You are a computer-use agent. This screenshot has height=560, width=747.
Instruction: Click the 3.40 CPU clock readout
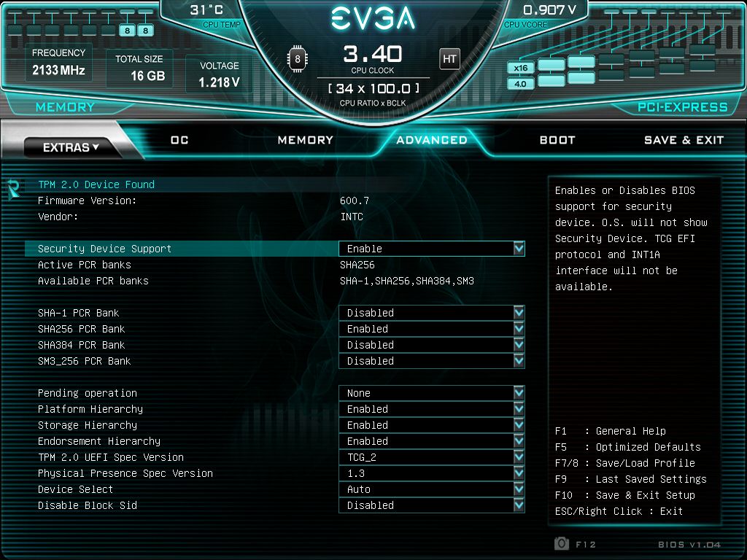point(373,54)
